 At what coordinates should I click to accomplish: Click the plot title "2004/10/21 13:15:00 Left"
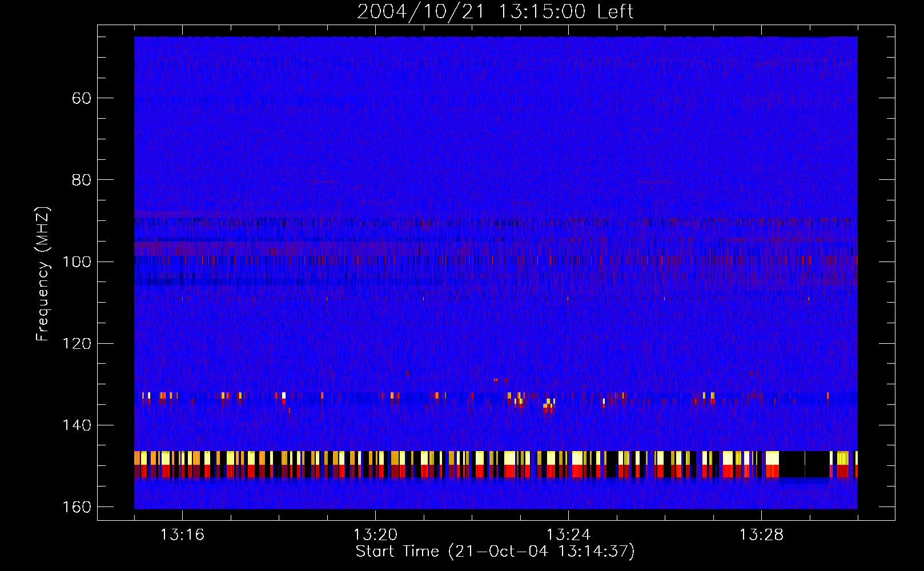coord(495,11)
